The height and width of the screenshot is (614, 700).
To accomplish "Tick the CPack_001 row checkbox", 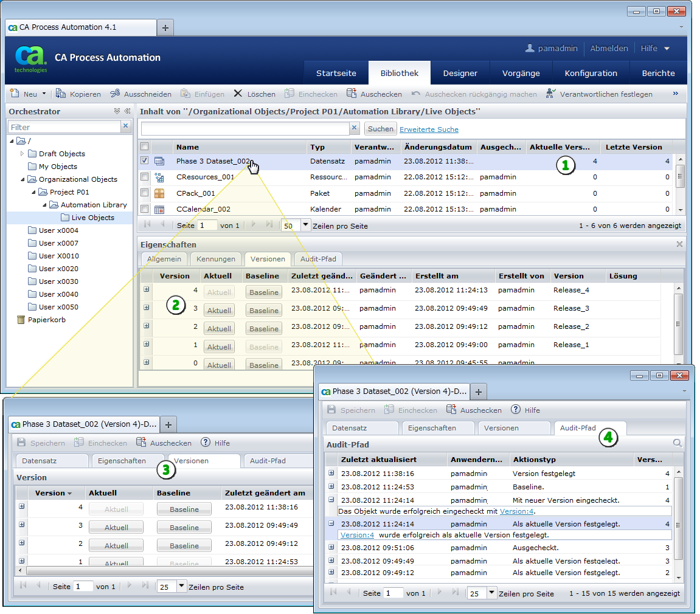I will click(144, 193).
